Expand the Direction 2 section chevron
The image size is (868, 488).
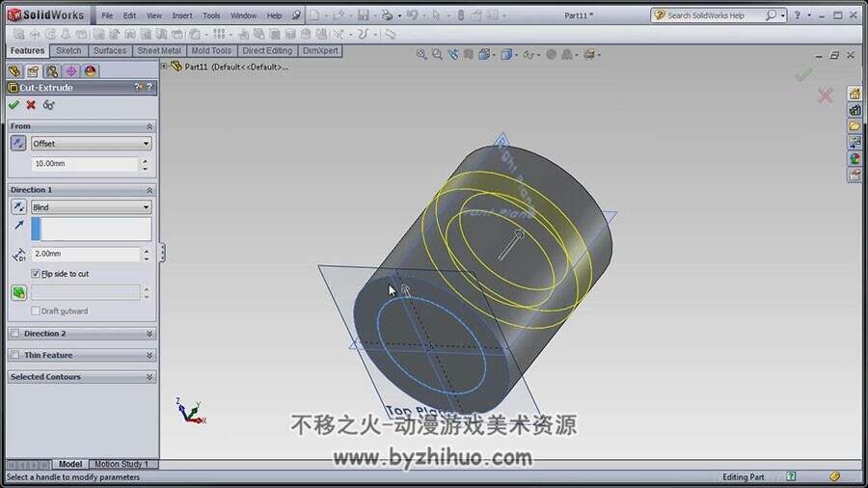point(149,334)
